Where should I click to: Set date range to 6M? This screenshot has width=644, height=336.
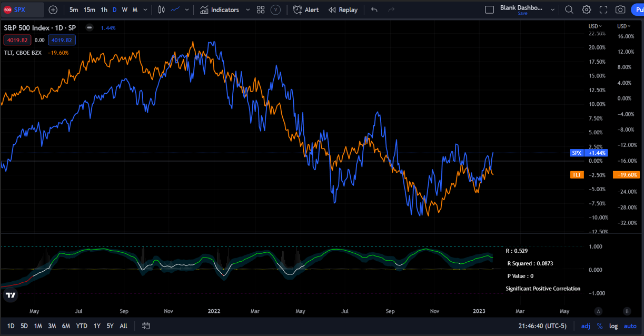[66, 326]
